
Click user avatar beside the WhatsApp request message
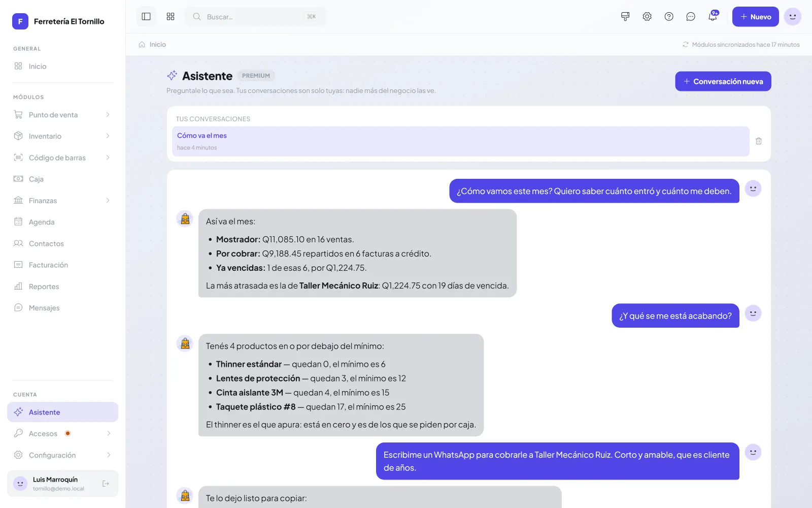click(x=753, y=452)
